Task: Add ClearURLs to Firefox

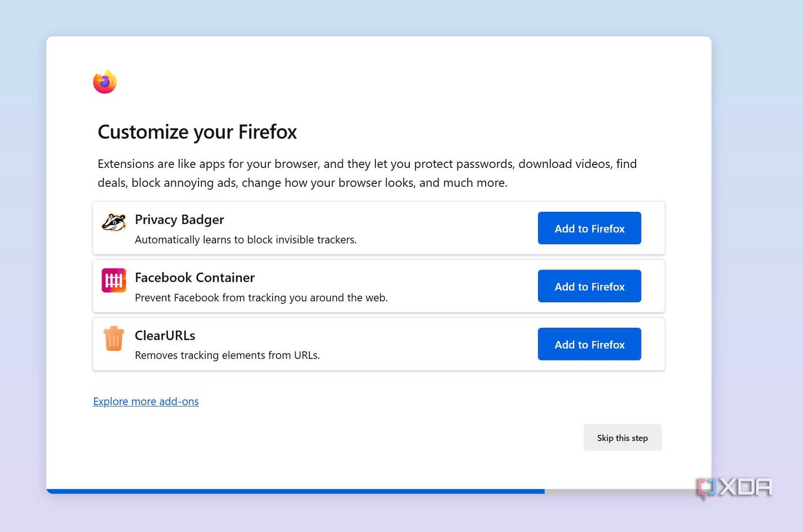Action: 589,344
